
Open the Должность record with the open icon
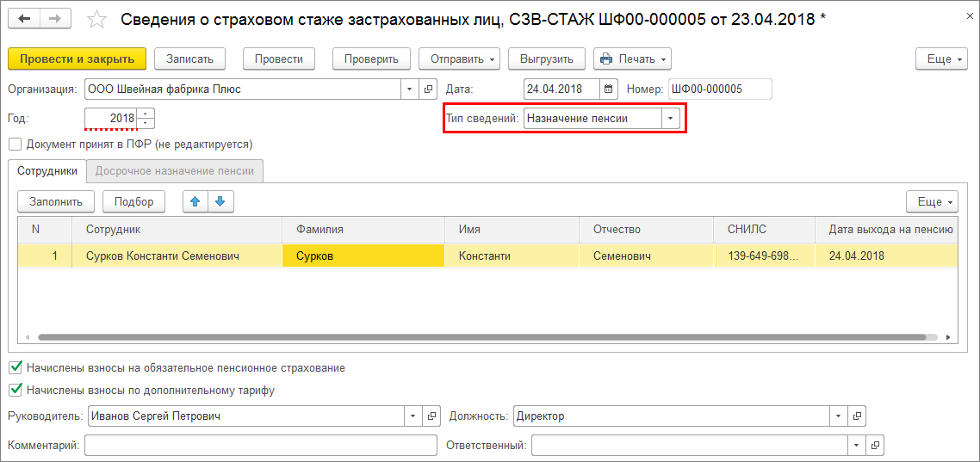pos(857,416)
